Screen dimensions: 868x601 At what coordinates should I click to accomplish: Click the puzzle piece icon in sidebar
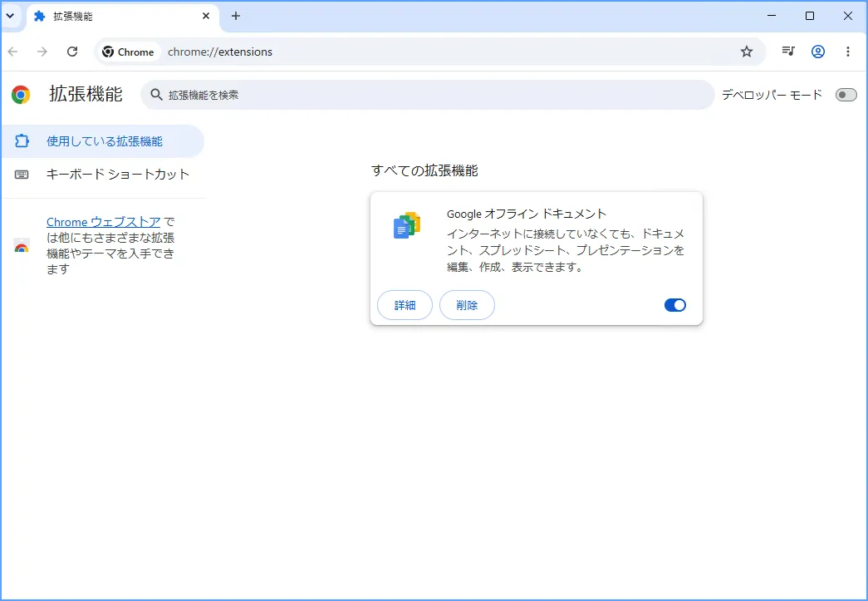pos(22,141)
